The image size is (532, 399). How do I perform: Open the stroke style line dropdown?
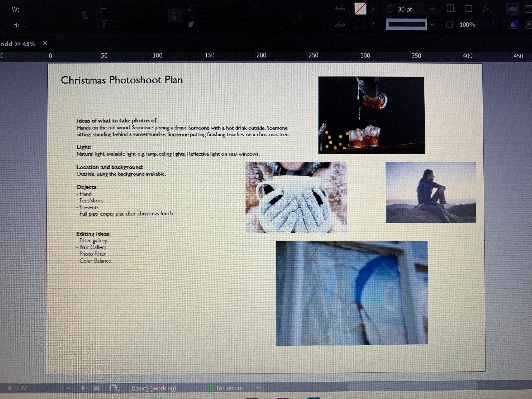tap(432, 25)
